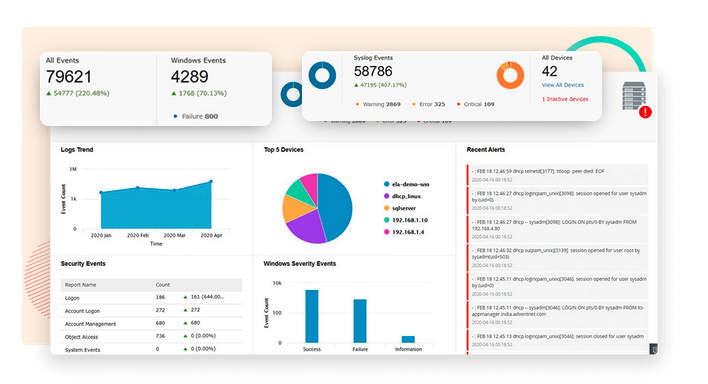The height and width of the screenshot is (384, 708).
Task: Click the Top 5 Devices panel title
Action: coord(284,150)
